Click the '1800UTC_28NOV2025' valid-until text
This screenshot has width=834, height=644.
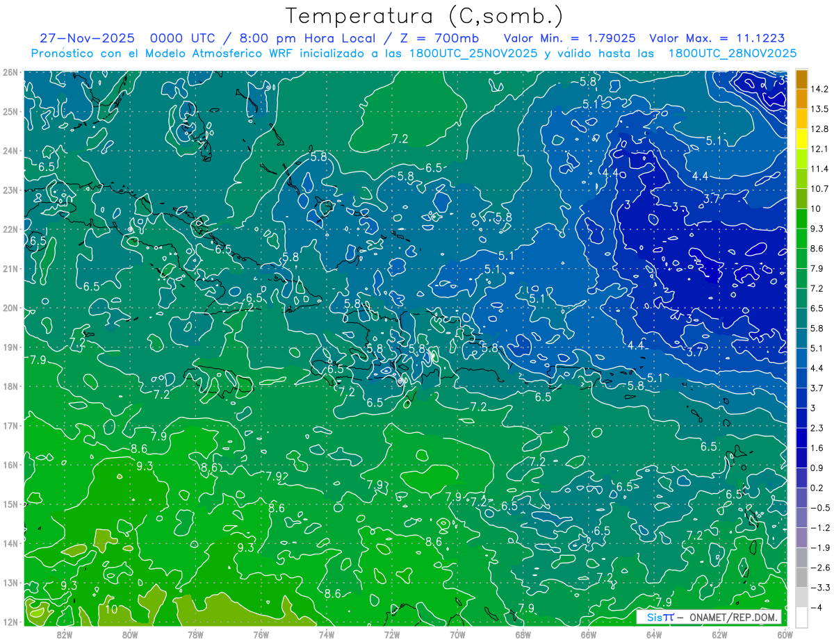point(732,53)
